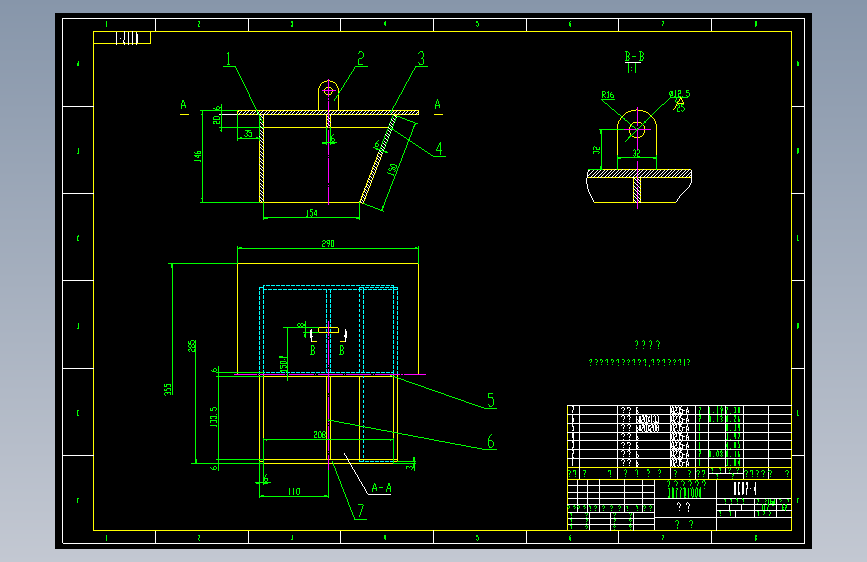Image resolution: width=867 pixels, height=562 pixels.
Task: Pick part callout number 6 leader label
Action: pos(490,441)
